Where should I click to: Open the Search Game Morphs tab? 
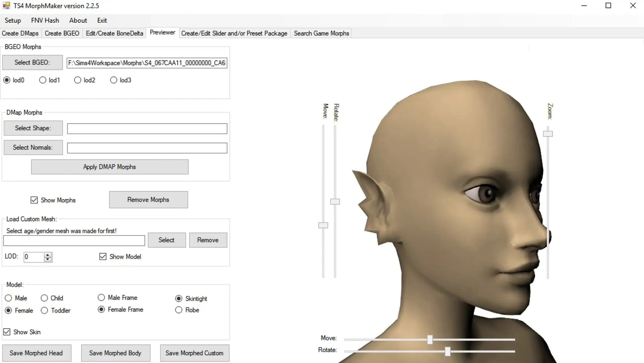[321, 33]
